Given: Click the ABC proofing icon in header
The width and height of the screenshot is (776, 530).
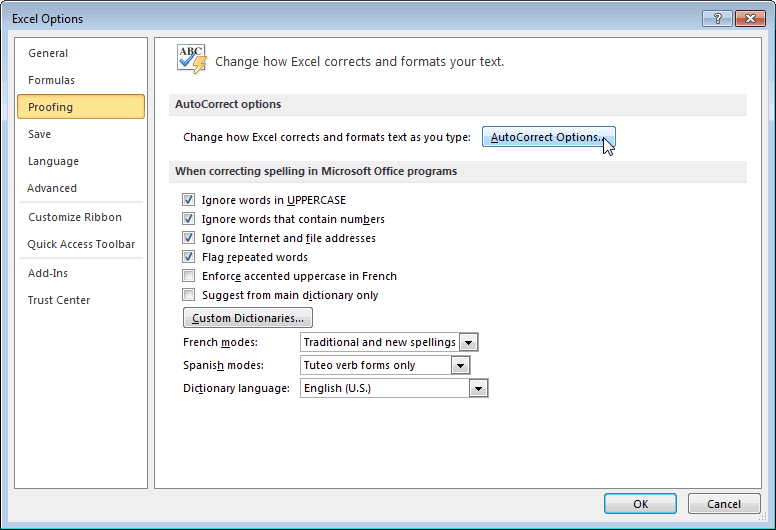Looking at the screenshot, I should (x=190, y=59).
